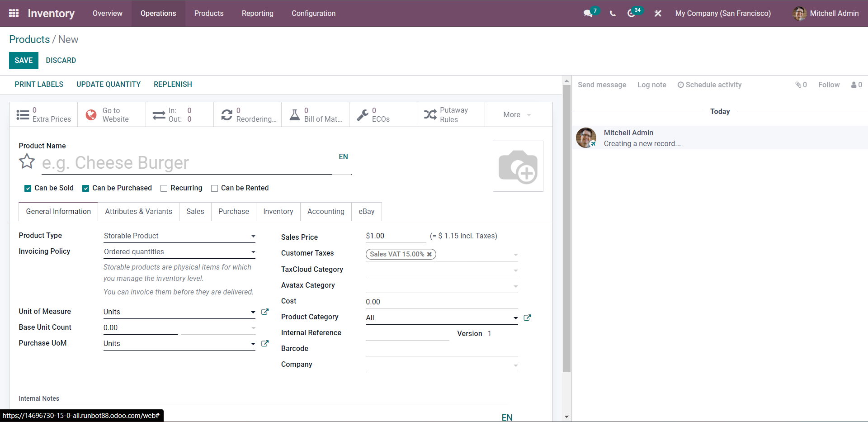Screen dimensions: 868x422
Task: Open the Unit of Measure dropdown
Action: click(x=179, y=312)
